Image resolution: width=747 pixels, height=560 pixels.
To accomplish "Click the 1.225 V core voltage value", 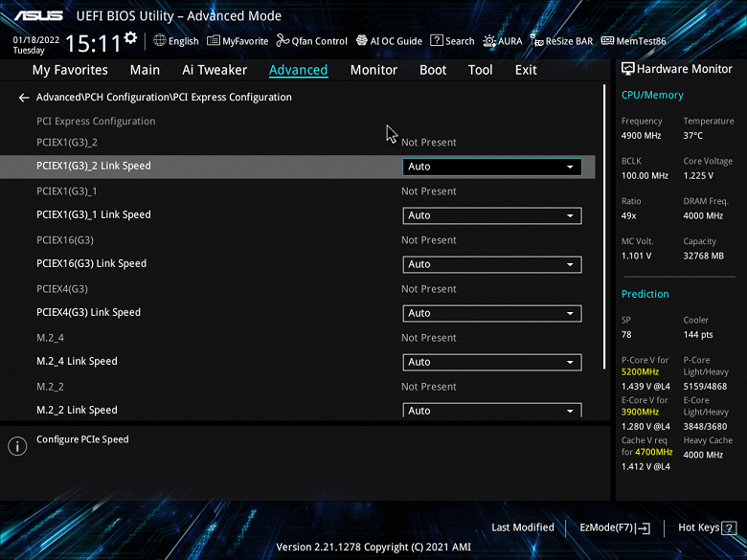I will [698, 176].
